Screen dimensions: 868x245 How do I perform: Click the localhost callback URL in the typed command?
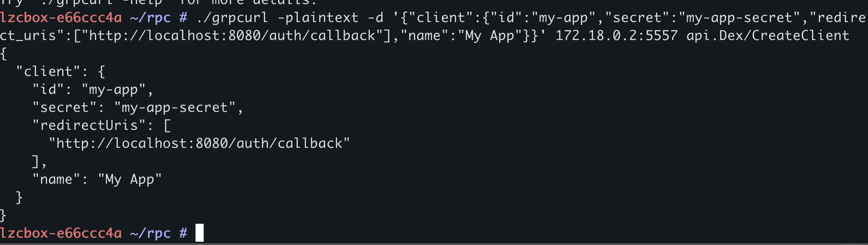[232, 36]
